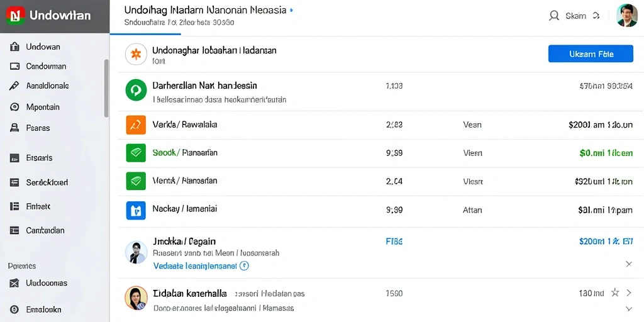644x322 pixels.
Task: Dismiss the Jmdkka / Cegain row
Action: [x=628, y=264]
